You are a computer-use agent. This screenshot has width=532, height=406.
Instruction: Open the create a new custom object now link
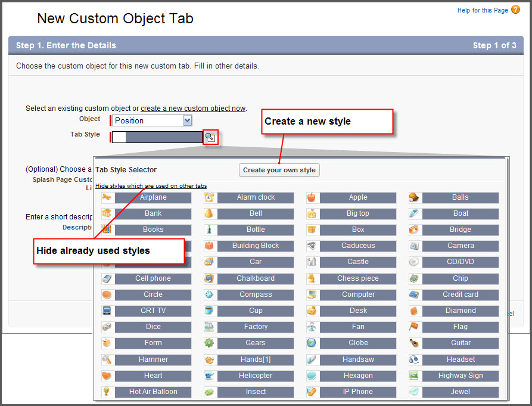(x=193, y=109)
